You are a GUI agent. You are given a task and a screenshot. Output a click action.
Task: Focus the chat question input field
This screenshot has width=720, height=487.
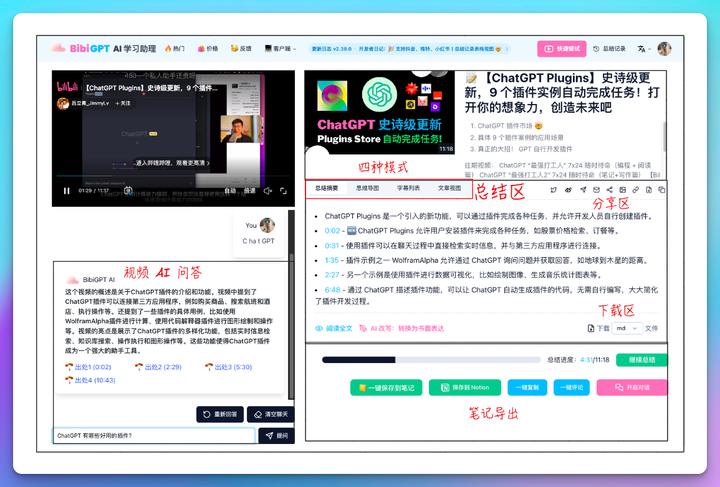tap(154, 436)
